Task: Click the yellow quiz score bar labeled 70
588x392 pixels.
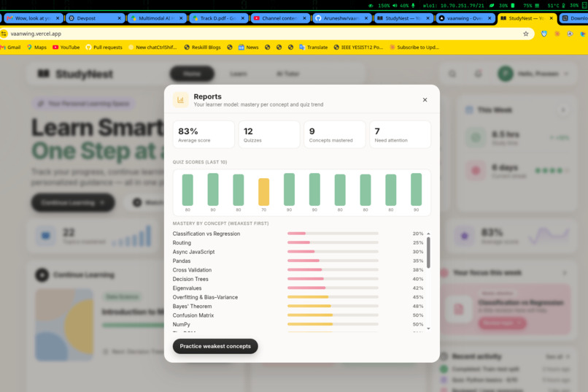Action: coord(264,192)
